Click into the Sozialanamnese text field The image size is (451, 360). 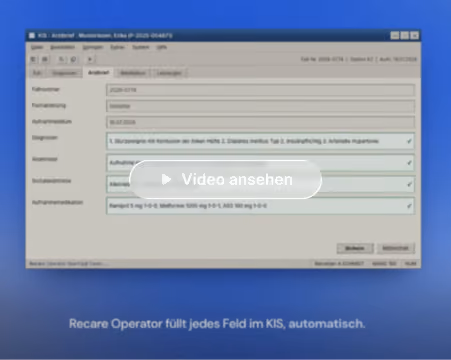pyautogui.click(x=261, y=184)
